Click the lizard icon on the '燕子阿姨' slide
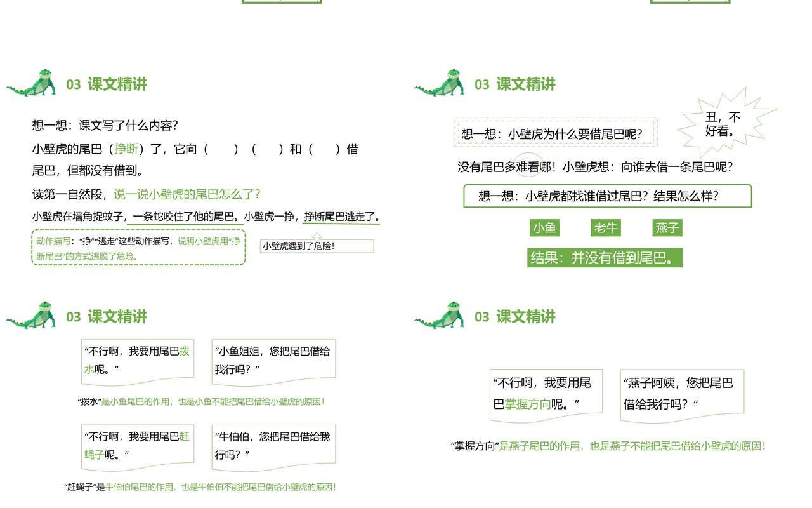The height and width of the screenshot is (508, 812). [440, 315]
